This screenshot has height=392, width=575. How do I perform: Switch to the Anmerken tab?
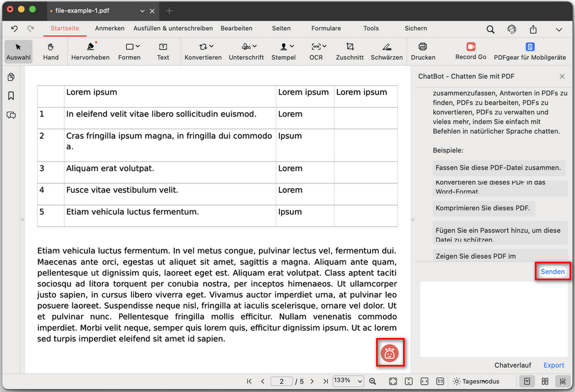110,29
